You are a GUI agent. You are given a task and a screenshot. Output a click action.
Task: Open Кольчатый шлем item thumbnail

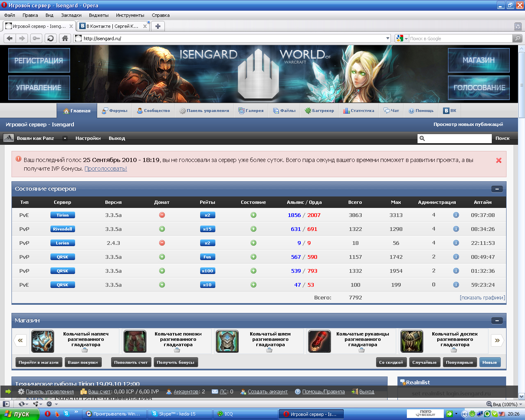[x=227, y=341]
